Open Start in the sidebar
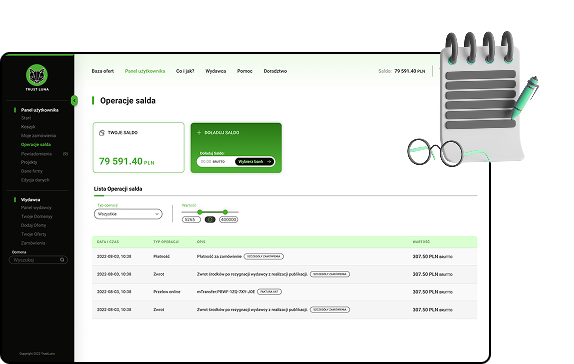 [x=26, y=118]
